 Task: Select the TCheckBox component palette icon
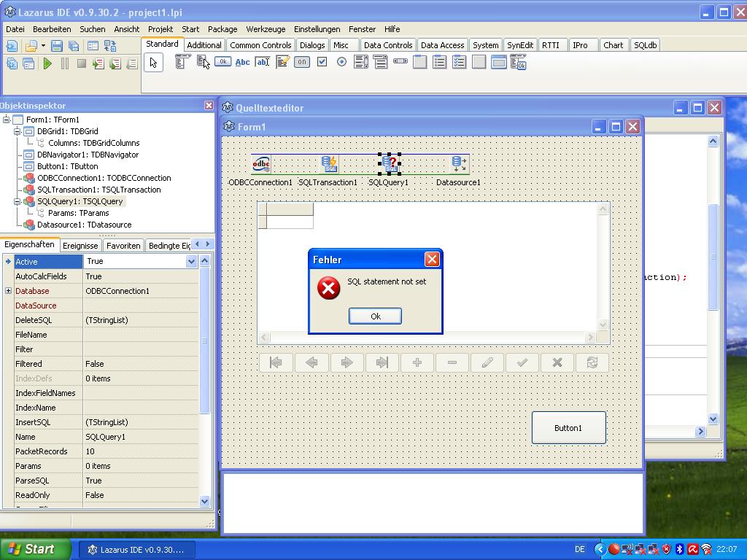point(322,63)
